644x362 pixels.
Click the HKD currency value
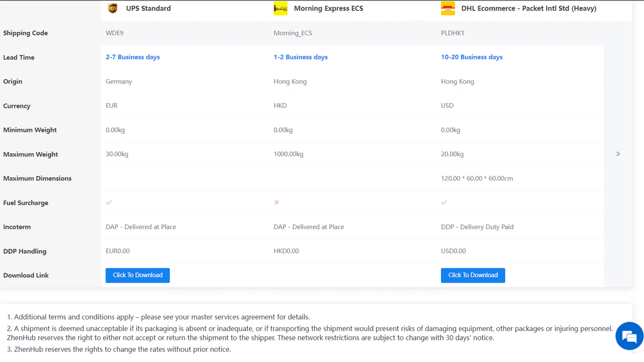coord(280,105)
